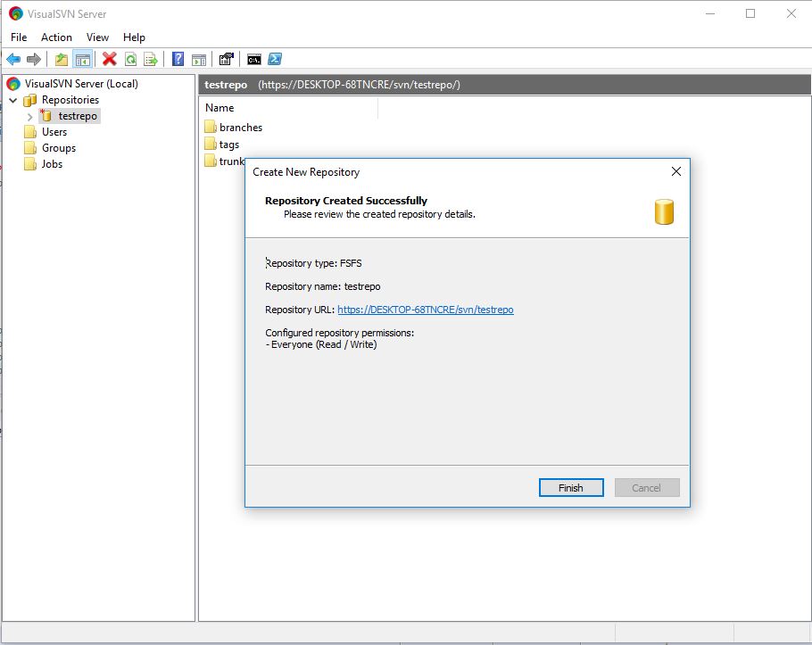Open the Up one level toolbar icon
The width and height of the screenshot is (812, 645).
(61, 59)
